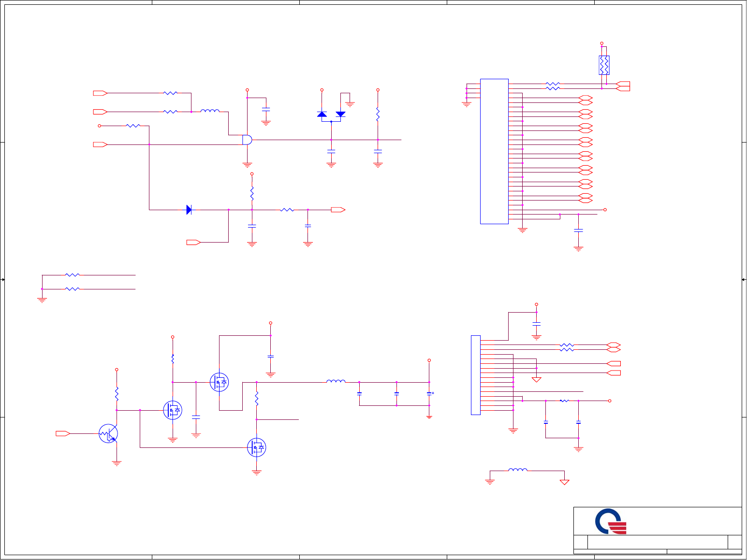The height and width of the screenshot is (560, 747).
Task: Click the right edge arrow marker
Action: pyautogui.click(x=744, y=280)
